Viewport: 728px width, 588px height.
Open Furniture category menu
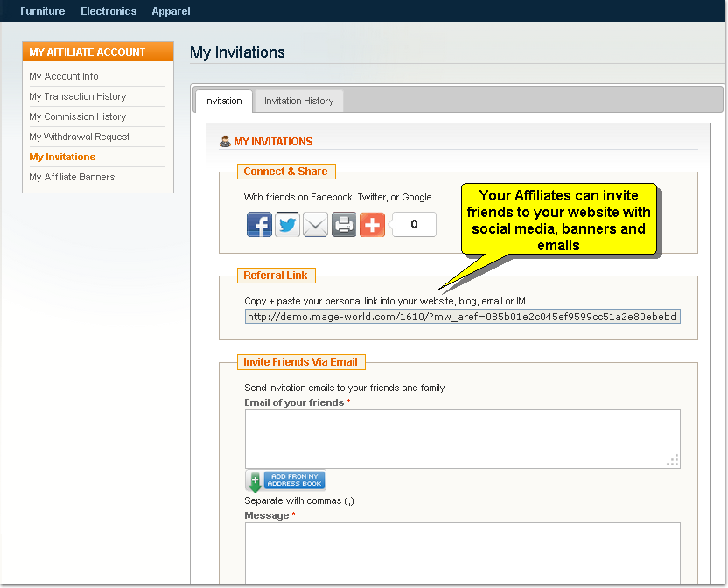[43, 11]
